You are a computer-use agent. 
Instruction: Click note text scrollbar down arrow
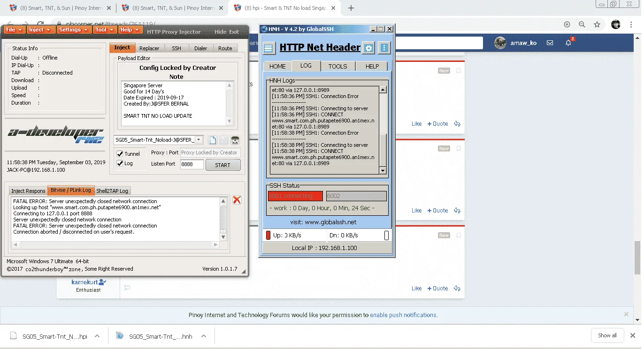pyautogui.click(x=230, y=121)
